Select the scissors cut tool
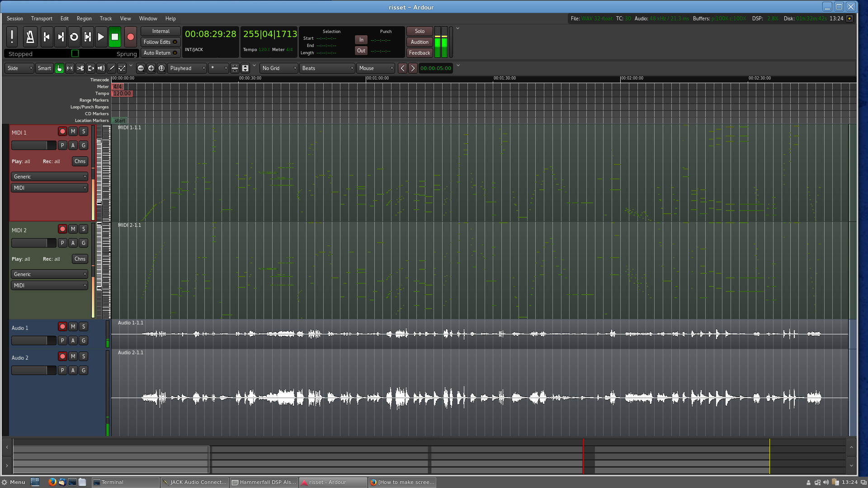The width and height of the screenshot is (868, 488). coord(80,68)
